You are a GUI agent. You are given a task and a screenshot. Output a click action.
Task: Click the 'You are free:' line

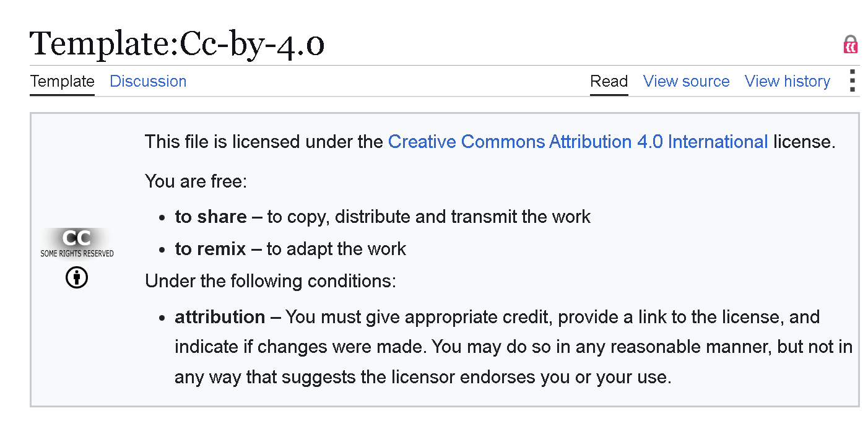tap(196, 181)
